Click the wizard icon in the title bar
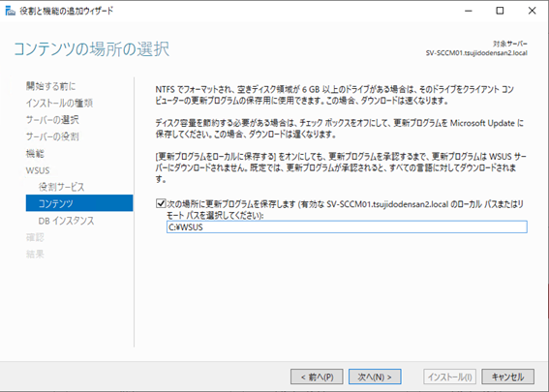Viewport: 549px width, 392px height. (10, 11)
